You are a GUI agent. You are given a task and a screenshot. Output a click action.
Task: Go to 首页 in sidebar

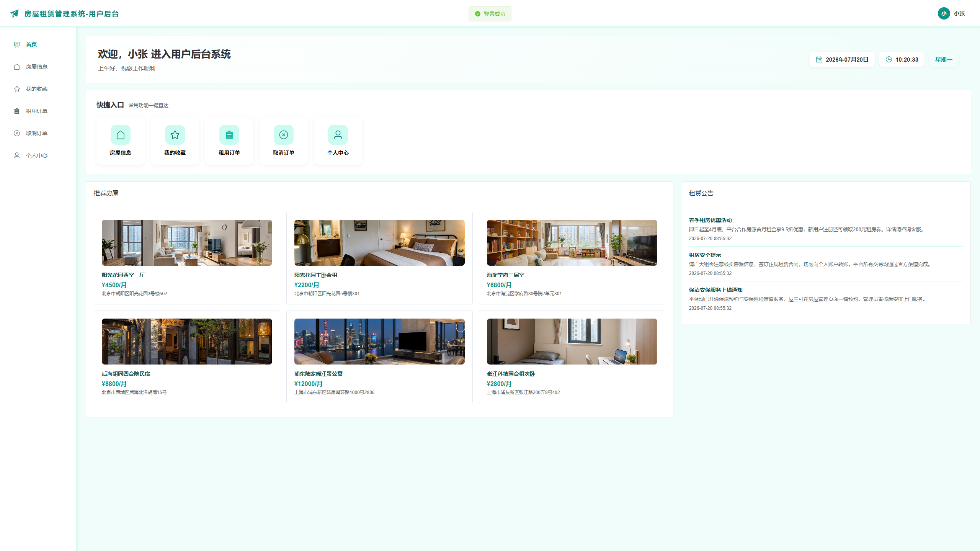click(x=31, y=44)
